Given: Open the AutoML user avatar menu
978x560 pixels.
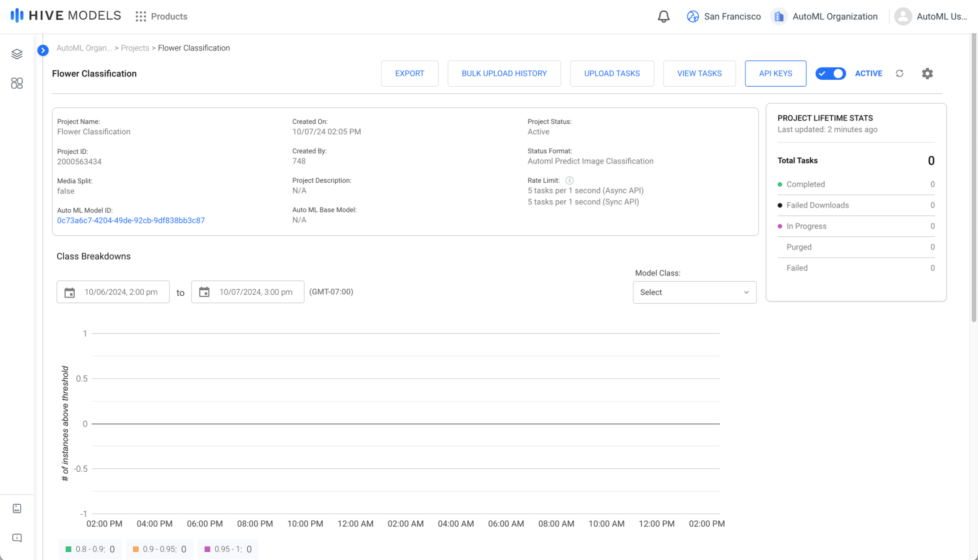Looking at the screenshot, I should [903, 16].
